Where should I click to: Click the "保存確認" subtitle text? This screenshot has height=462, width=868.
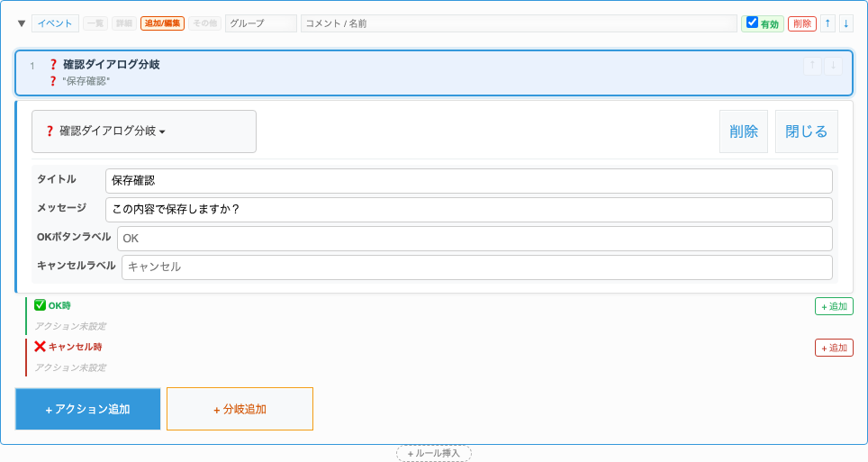pos(86,81)
